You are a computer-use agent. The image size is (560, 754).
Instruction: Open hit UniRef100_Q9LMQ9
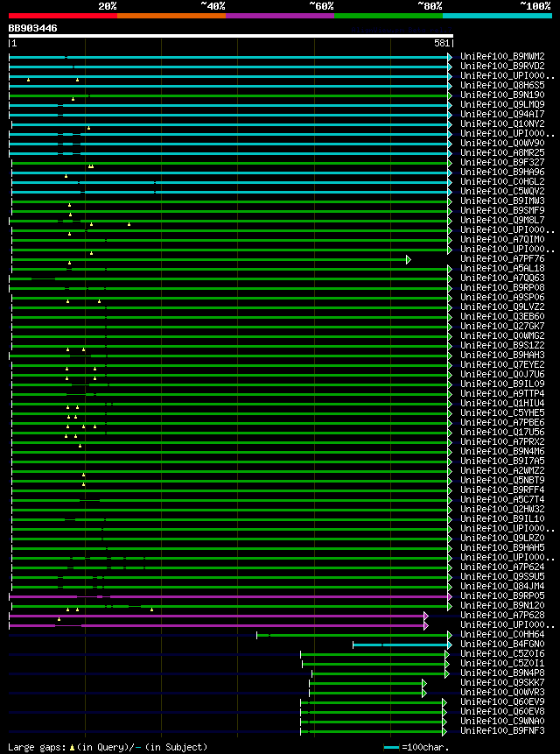coord(502,105)
